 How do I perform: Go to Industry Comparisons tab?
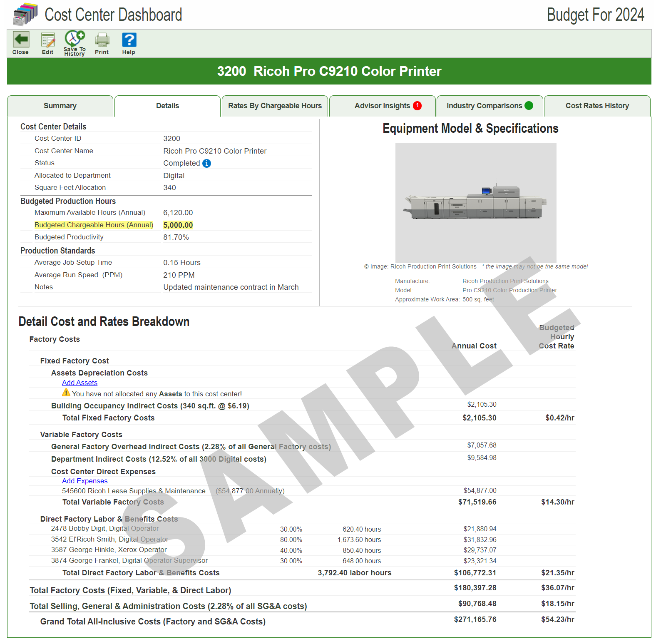[x=490, y=106]
